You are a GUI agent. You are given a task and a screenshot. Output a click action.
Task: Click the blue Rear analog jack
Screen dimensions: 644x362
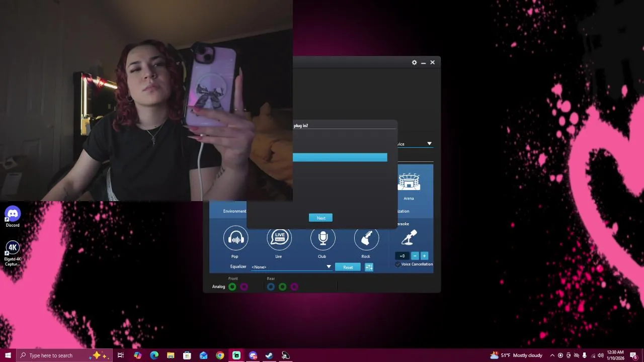click(x=271, y=287)
